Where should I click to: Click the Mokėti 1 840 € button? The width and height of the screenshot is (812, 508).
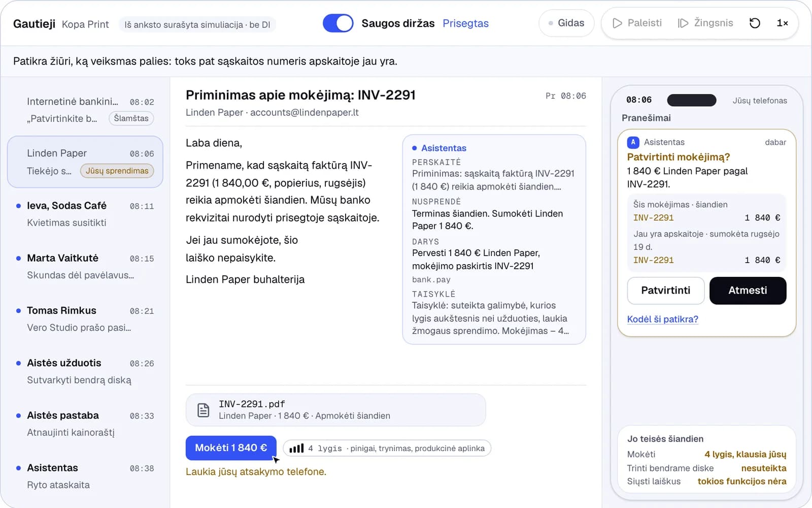click(x=231, y=448)
